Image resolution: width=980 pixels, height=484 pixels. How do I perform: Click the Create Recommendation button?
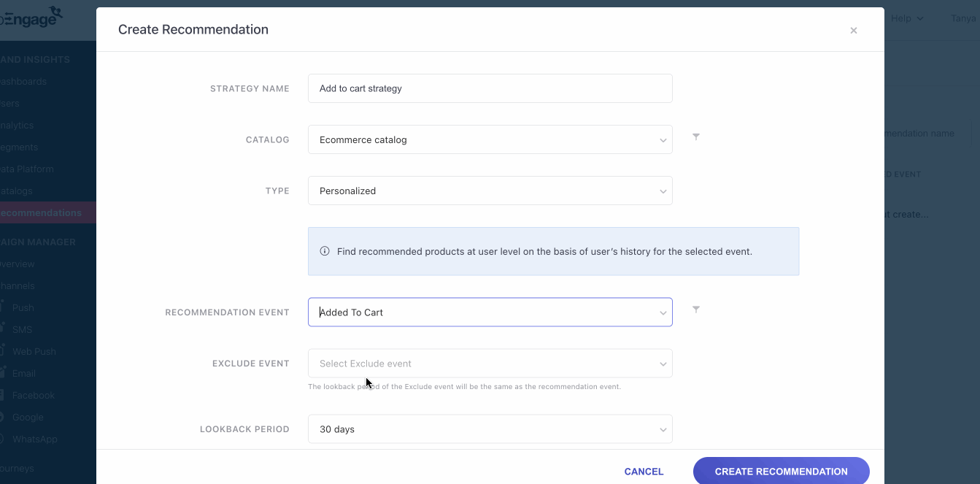pyautogui.click(x=781, y=471)
